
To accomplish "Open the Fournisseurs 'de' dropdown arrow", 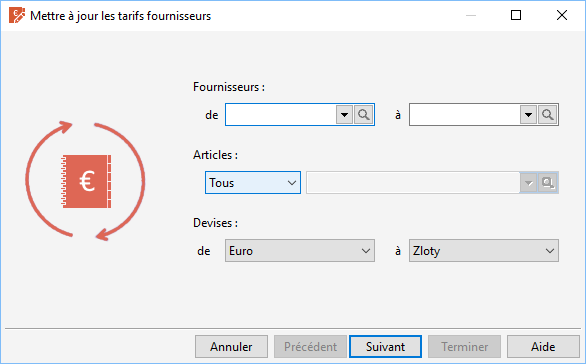I will click(344, 115).
